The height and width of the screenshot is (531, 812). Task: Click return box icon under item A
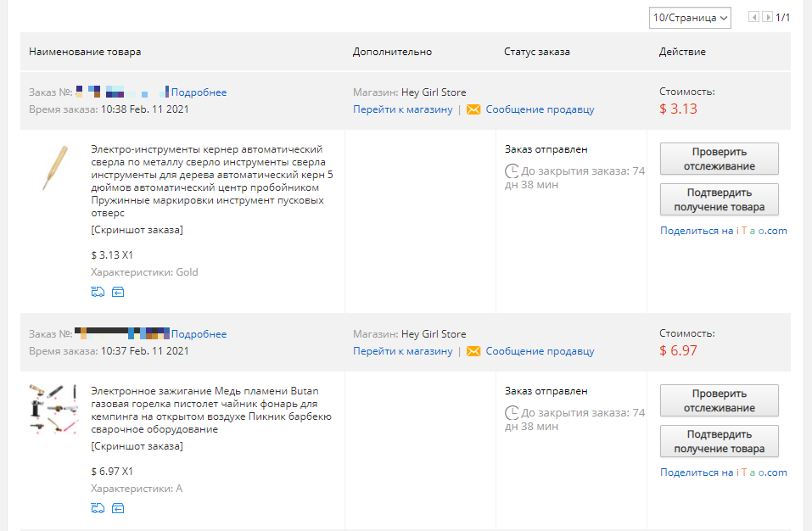tap(118, 508)
